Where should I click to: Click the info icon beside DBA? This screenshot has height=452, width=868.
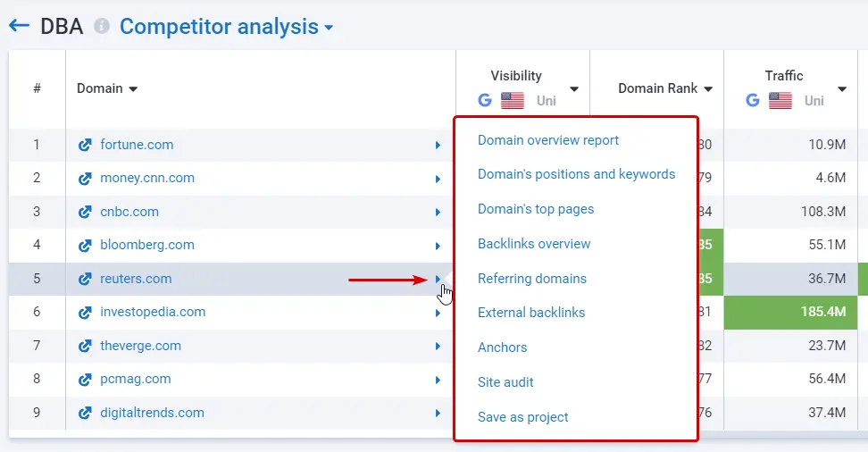tap(101, 26)
